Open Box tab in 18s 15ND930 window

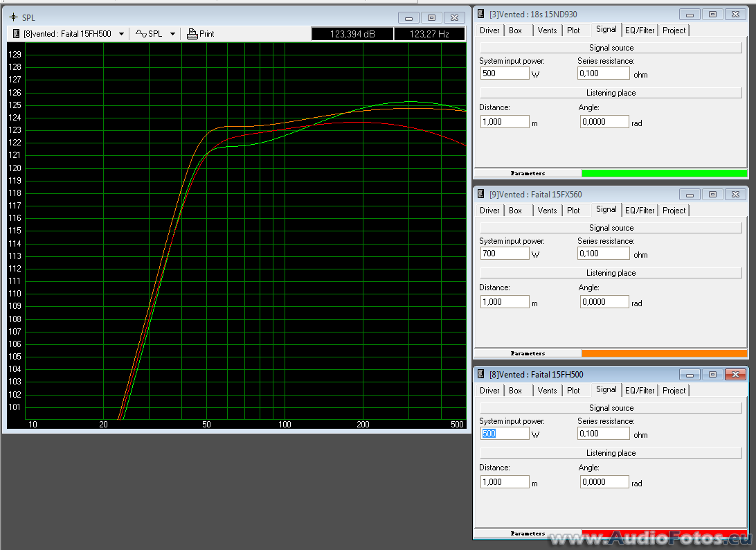(x=515, y=30)
